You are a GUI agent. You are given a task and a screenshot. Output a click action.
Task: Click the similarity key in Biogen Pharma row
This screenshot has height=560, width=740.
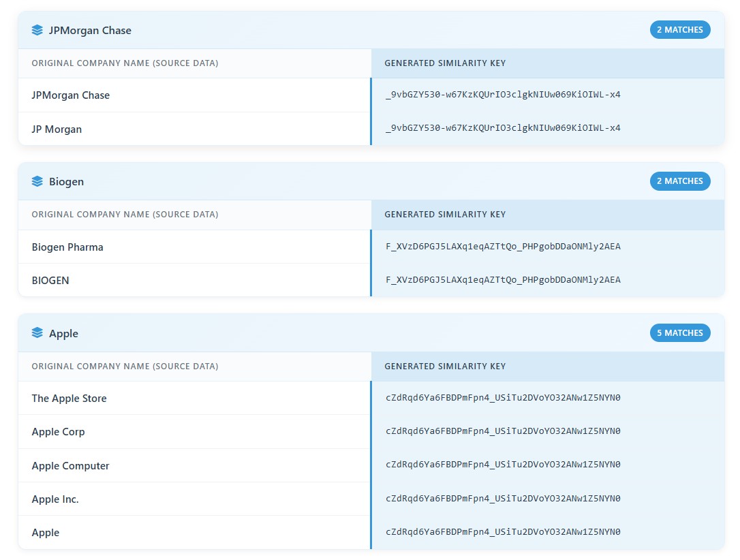pos(503,247)
